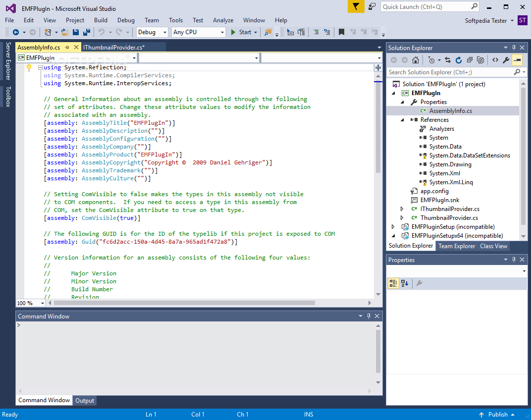This screenshot has width=531, height=420.
Task: Click the Comment selected lines icon
Action: (316, 32)
